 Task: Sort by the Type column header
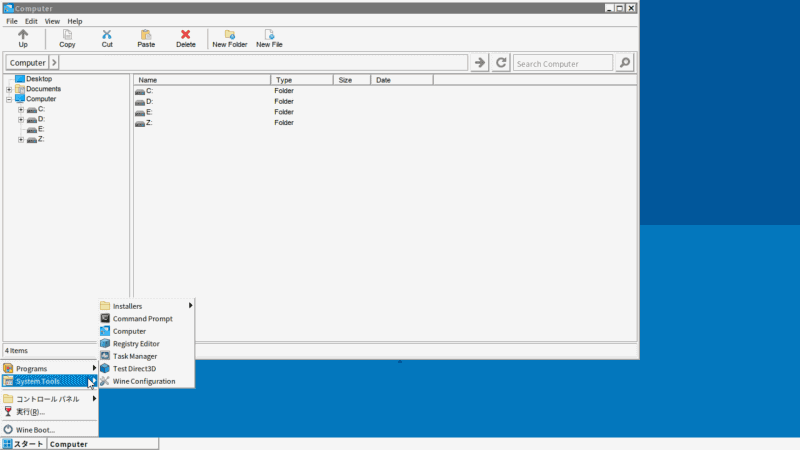pyautogui.click(x=302, y=80)
